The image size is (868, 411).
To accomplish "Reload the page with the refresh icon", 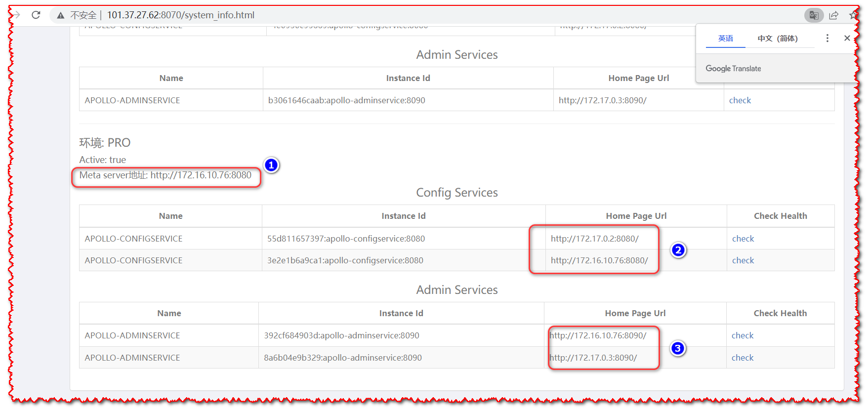I will tap(36, 15).
